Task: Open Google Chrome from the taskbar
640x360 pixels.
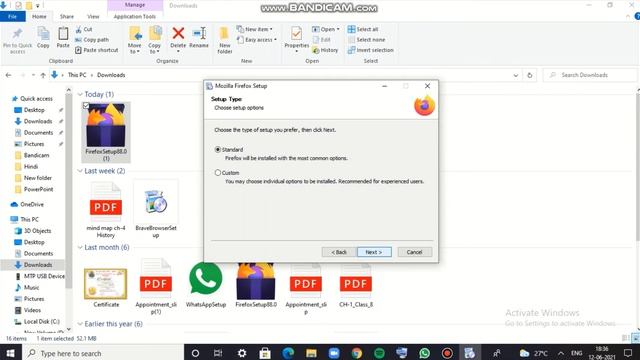Action: 357,353
